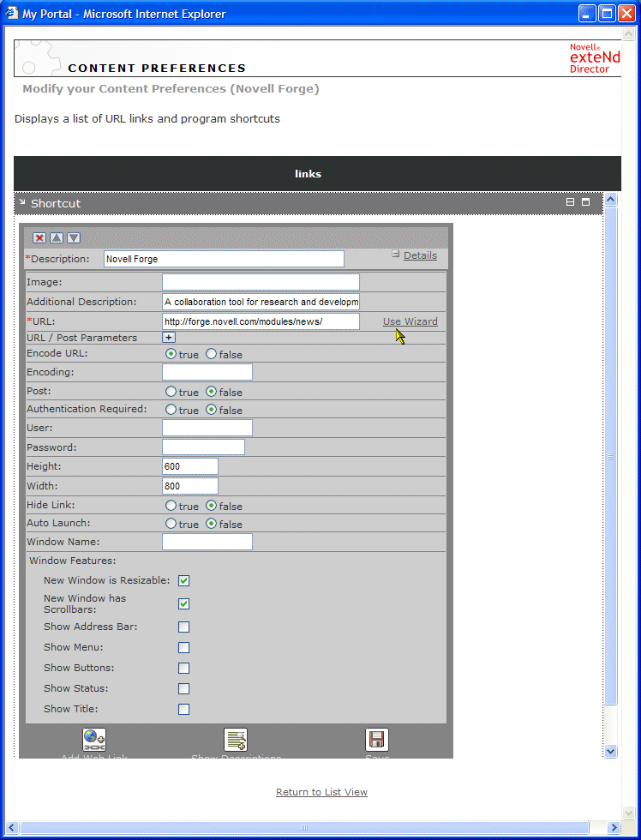The width and height of the screenshot is (641, 840).
Task: Set Auto Launch to false
Action: [x=212, y=524]
